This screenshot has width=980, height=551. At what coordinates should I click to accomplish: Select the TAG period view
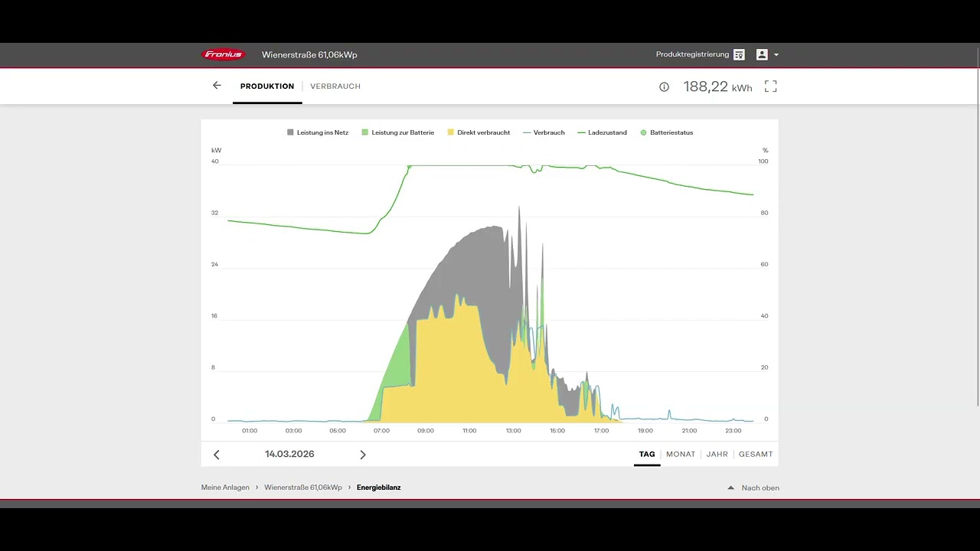pyautogui.click(x=647, y=455)
